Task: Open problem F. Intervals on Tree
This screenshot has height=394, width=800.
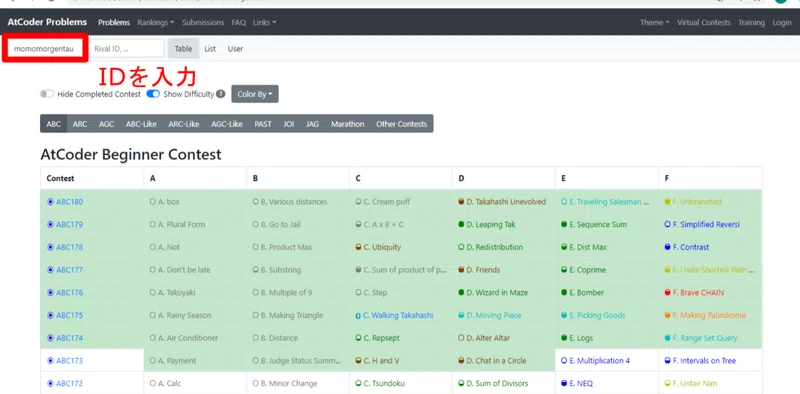Action: click(x=704, y=361)
